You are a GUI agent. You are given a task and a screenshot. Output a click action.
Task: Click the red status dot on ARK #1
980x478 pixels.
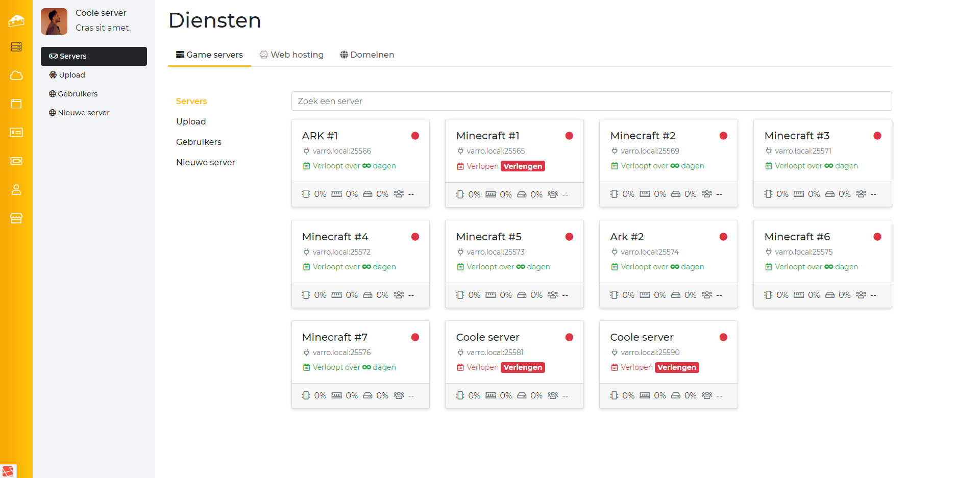[415, 136]
